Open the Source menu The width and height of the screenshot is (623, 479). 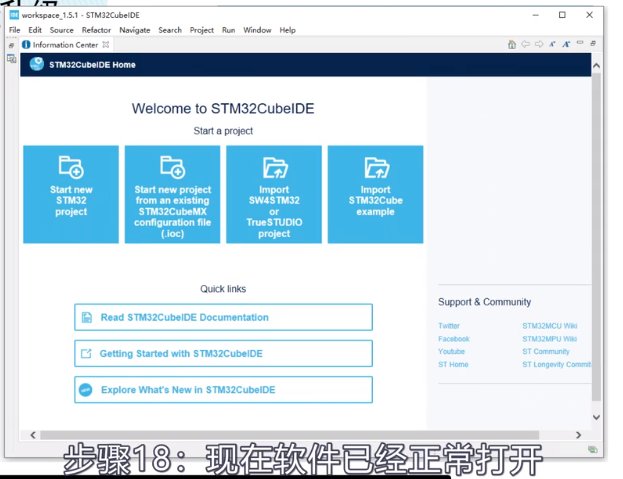[x=62, y=30]
